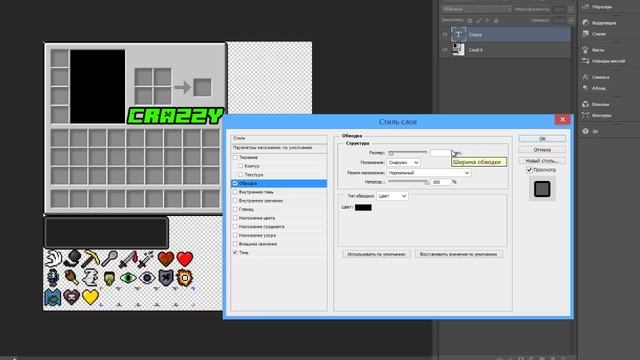Viewport: 640px width, 360px height.
Task: Close the Стиль слоя dialog
Action: [x=562, y=119]
